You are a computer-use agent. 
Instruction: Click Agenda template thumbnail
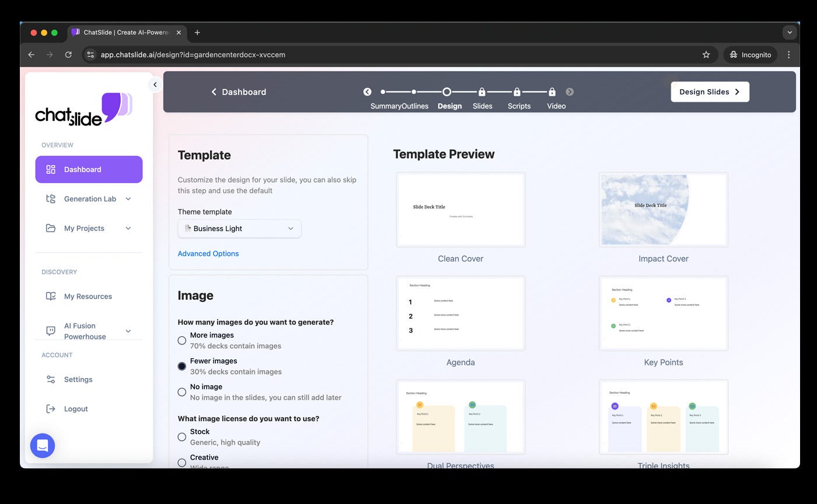[460, 313]
